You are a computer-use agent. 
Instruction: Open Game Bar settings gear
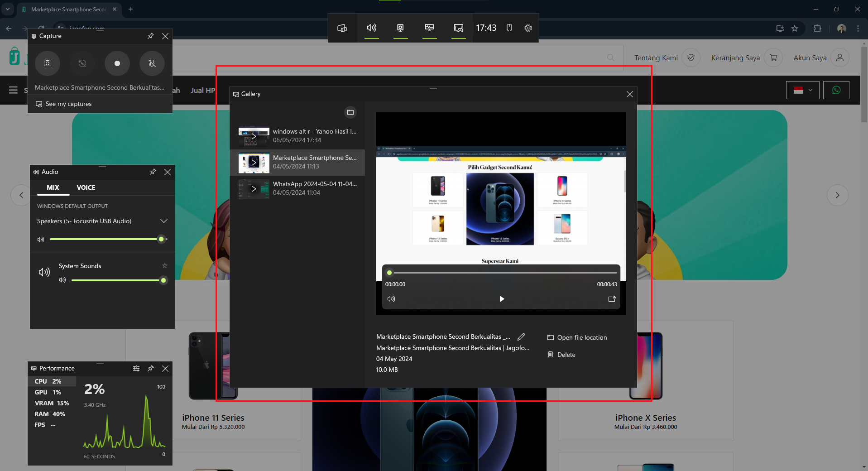(528, 28)
